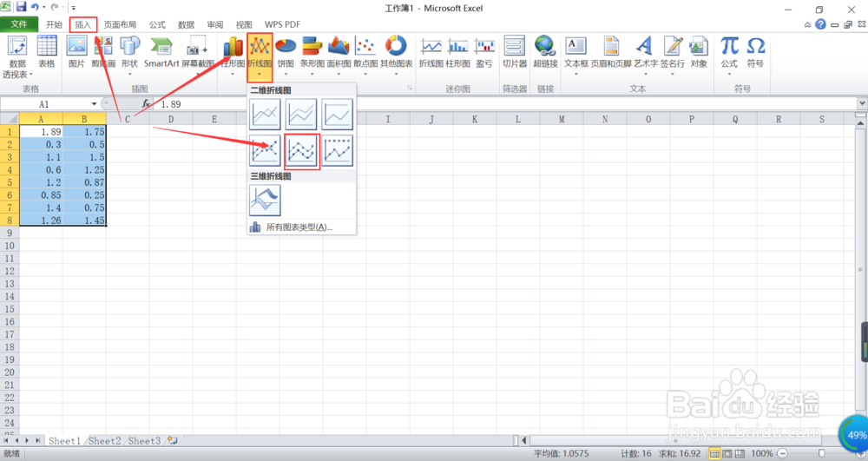Choose Stacked Line with Markers chart

pos(302,150)
